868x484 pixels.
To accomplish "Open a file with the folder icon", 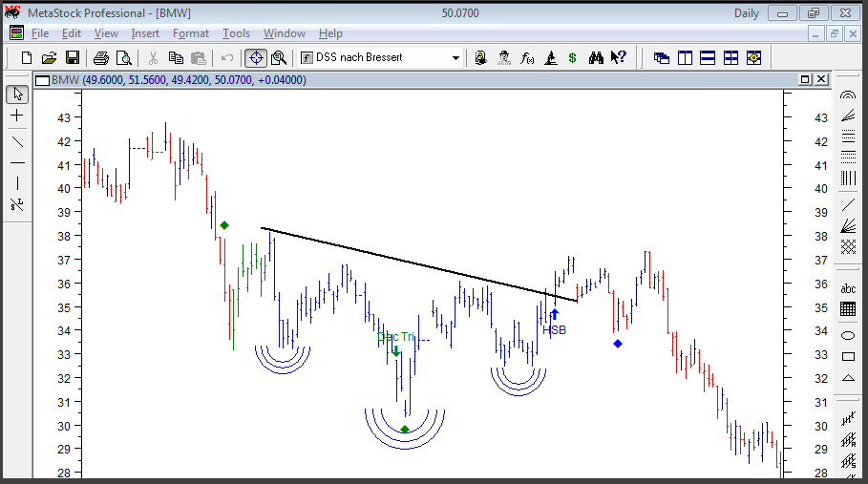I will click(50, 57).
